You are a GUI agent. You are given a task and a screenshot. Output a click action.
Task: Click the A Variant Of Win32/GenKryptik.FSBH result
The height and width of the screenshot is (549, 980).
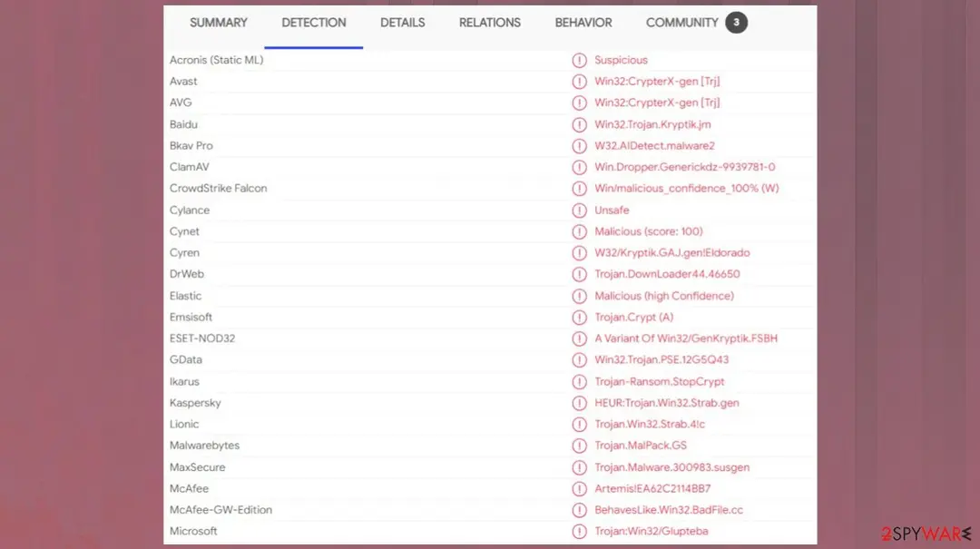coord(686,338)
